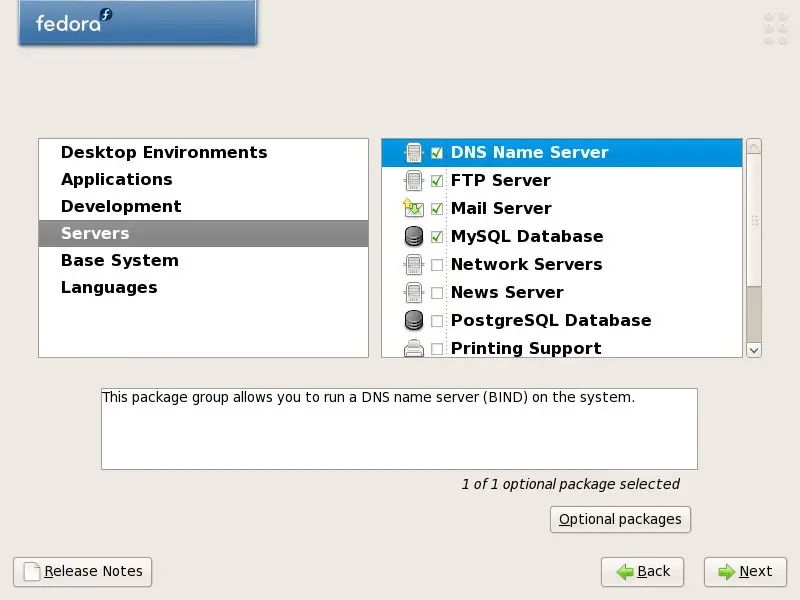Check the Printing Support checkbox

pyautogui.click(x=437, y=349)
